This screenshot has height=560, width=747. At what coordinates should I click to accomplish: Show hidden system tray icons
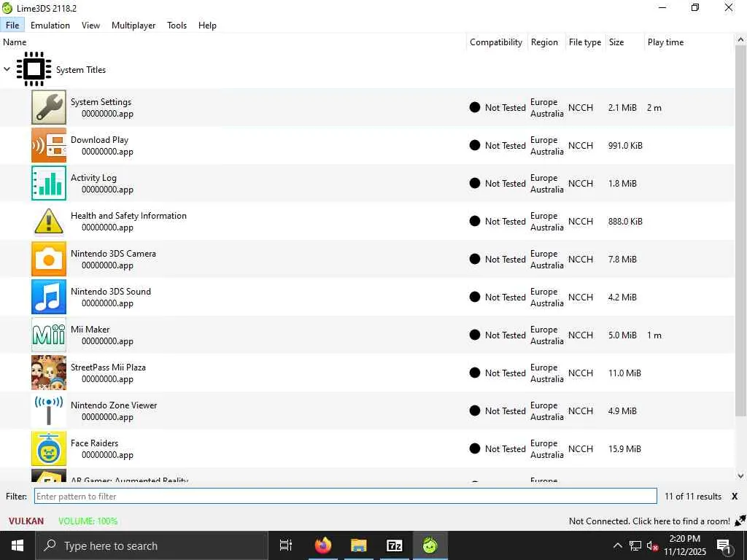617,545
